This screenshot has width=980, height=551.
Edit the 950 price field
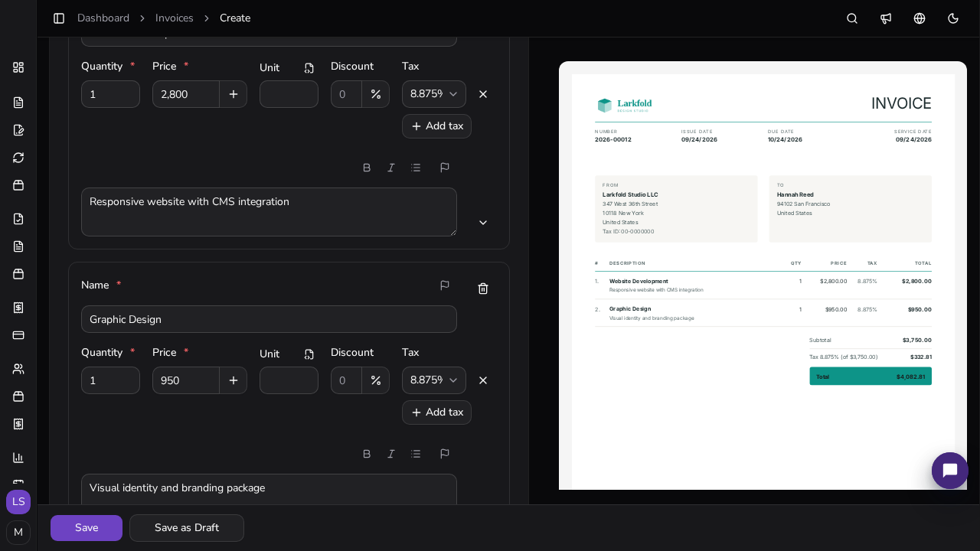[186, 380]
